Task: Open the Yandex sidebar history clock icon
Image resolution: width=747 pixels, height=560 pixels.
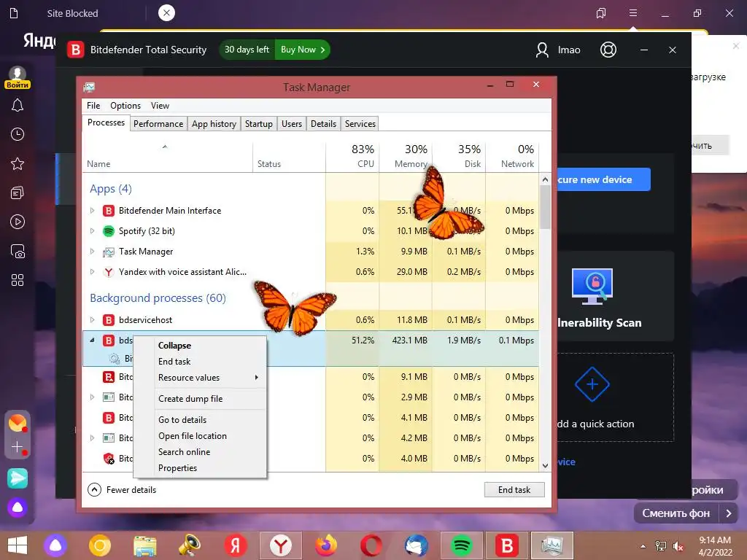Action: pos(18,134)
